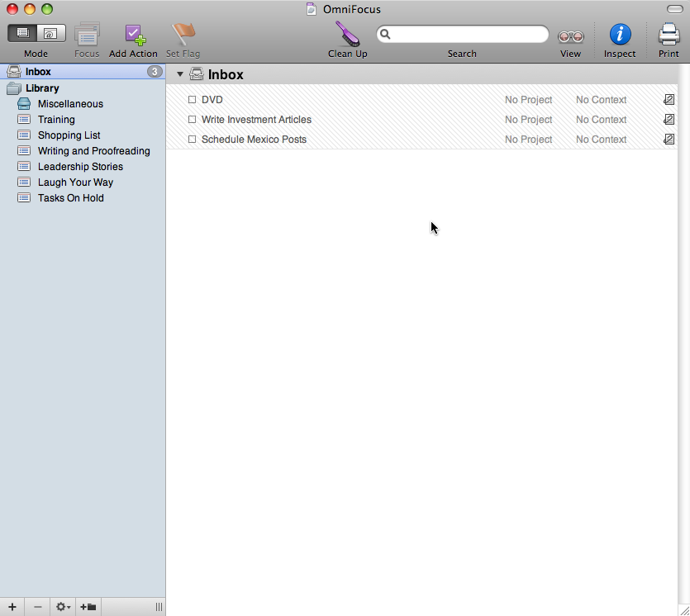
Task: Click the Miscellaneous box icon
Action: point(24,104)
